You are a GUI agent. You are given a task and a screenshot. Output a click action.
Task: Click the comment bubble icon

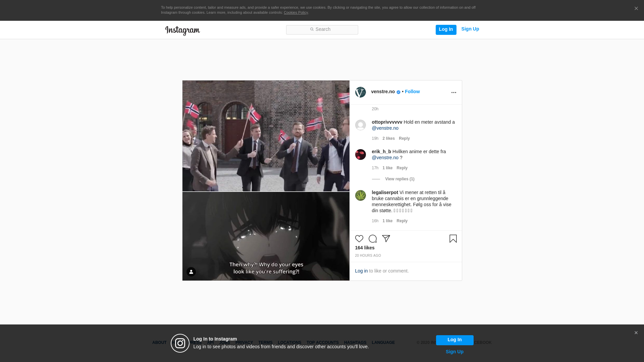(373, 239)
